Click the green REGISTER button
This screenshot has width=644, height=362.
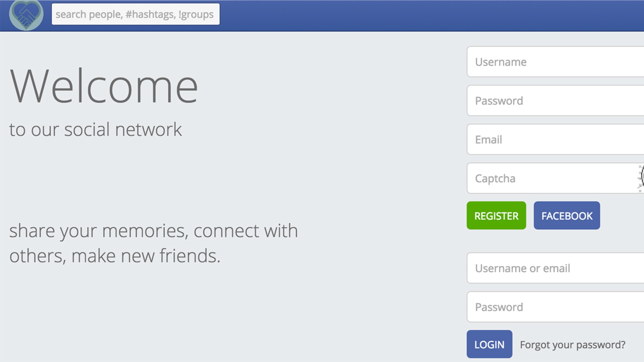point(496,216)
